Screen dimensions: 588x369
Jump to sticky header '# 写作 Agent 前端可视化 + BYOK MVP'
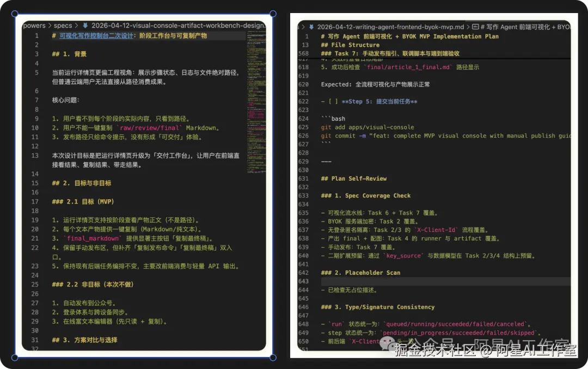[x=409, y=36]
